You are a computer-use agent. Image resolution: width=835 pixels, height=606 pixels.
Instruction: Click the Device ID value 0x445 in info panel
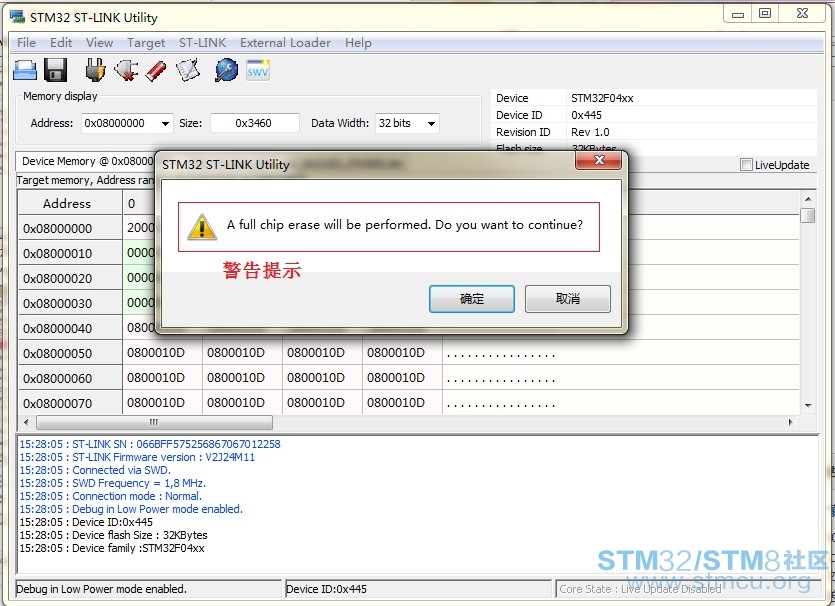586,115
